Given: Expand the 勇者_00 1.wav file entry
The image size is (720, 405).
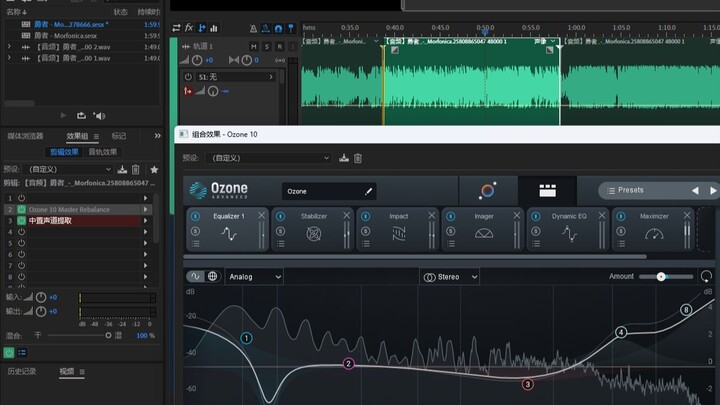Looking at the screenshot, I should click(x=9, y=58).
